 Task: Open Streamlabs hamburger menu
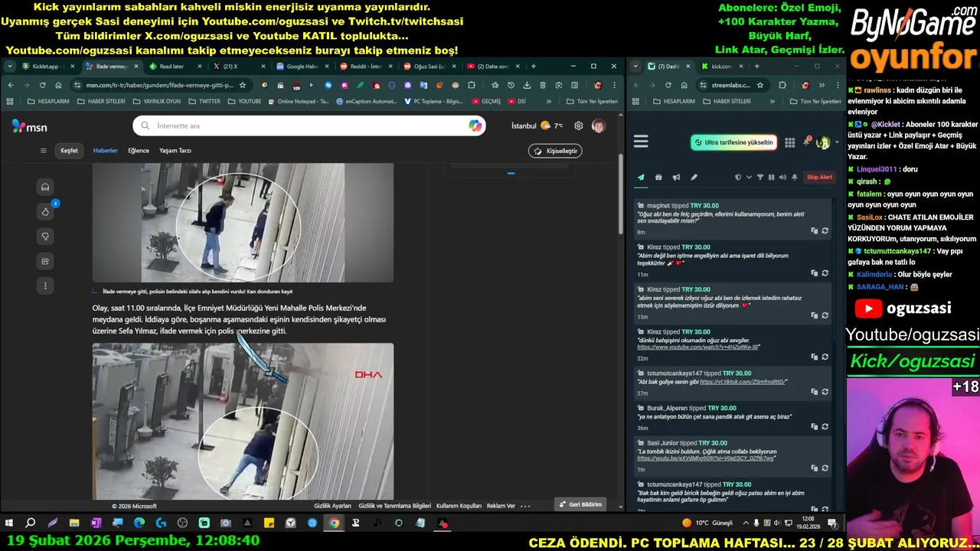tap(641, 142)
